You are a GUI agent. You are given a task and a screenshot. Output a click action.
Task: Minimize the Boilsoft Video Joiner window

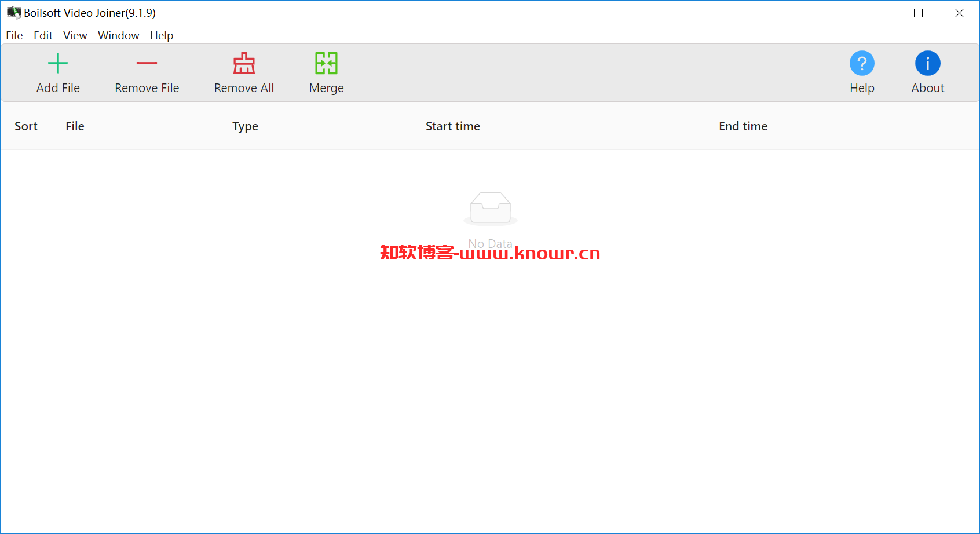click(878, 13)
